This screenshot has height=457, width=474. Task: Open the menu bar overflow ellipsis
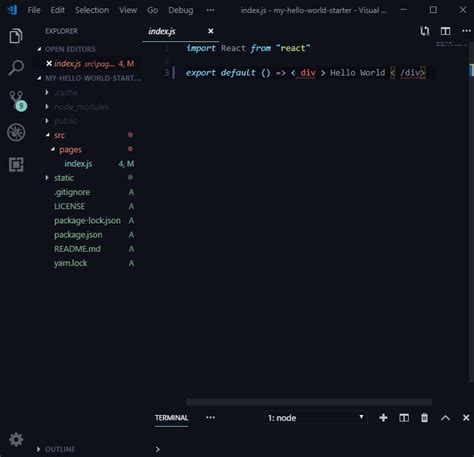click(x=210, y=10)
